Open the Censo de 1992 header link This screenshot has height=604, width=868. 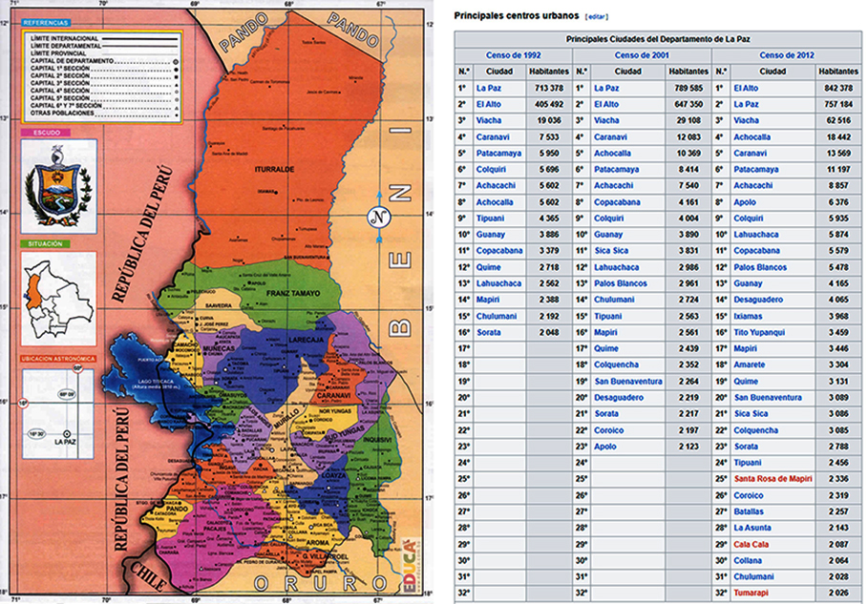pyautogui.click(x=513, y=55)
